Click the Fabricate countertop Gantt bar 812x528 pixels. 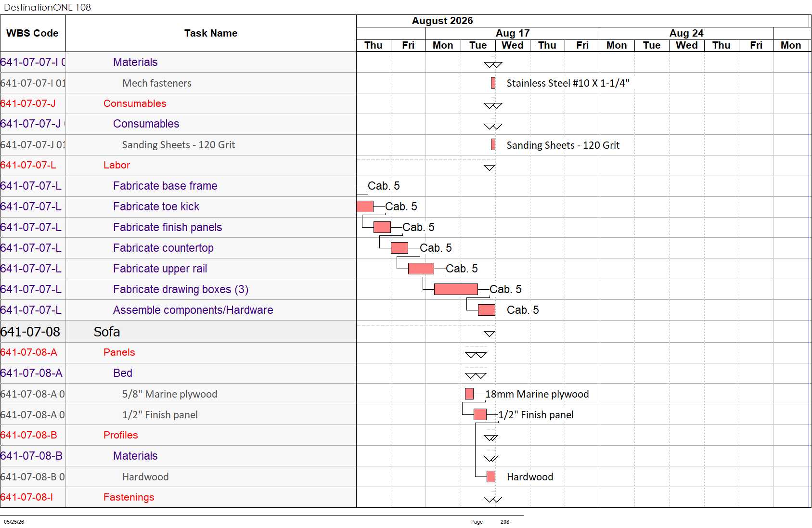click(400, 248)
